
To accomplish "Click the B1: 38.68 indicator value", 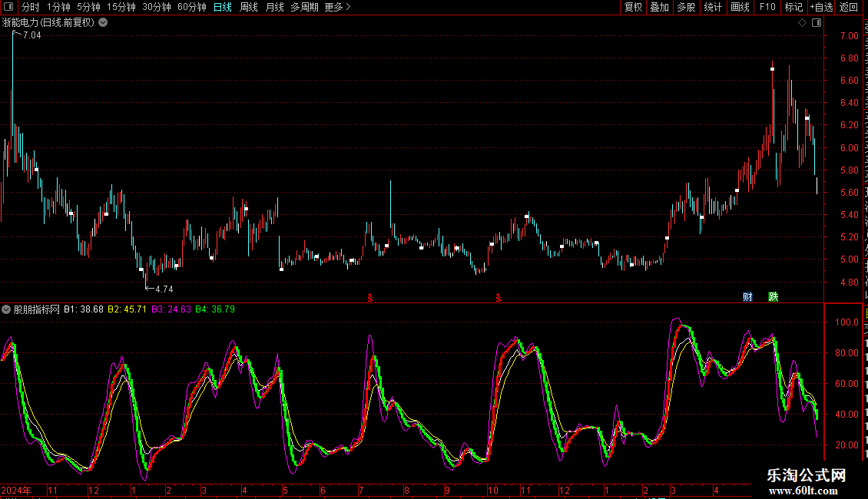I will 84,310.
